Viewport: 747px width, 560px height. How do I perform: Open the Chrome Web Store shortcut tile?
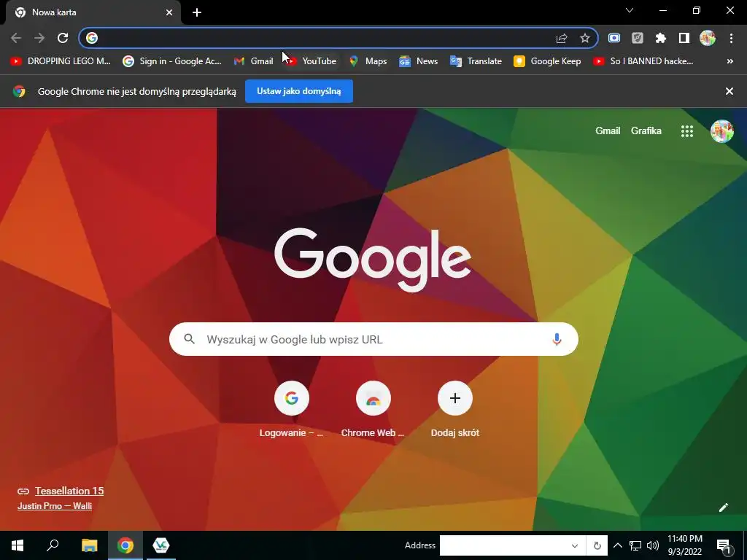[373, 409]
